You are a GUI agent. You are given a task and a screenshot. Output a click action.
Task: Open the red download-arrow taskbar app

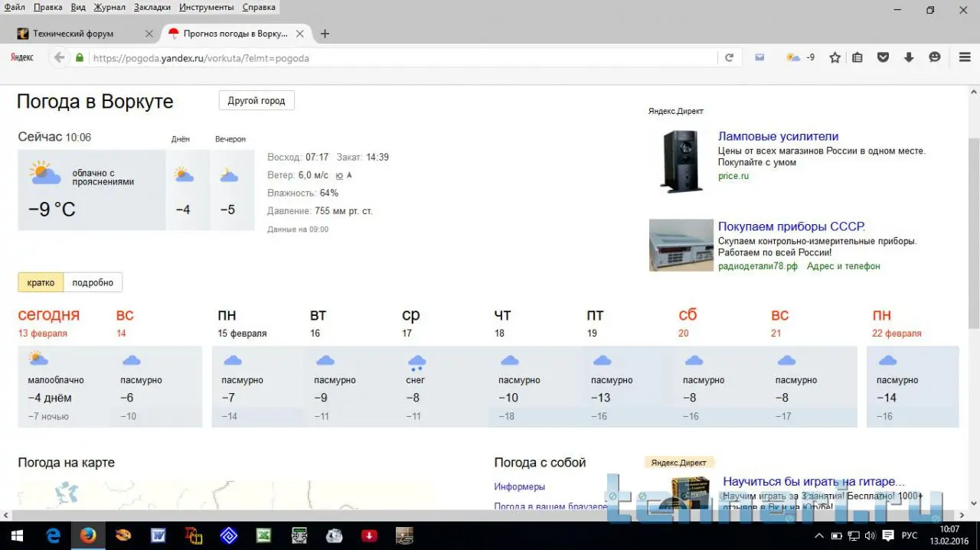(369, 535)
